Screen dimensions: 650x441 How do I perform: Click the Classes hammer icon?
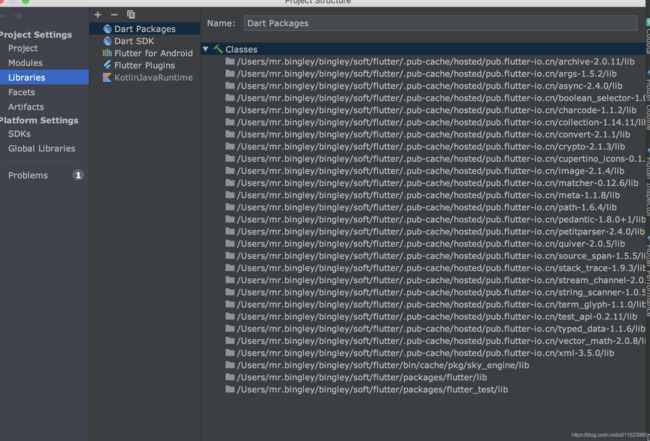(x=218, y=49)
